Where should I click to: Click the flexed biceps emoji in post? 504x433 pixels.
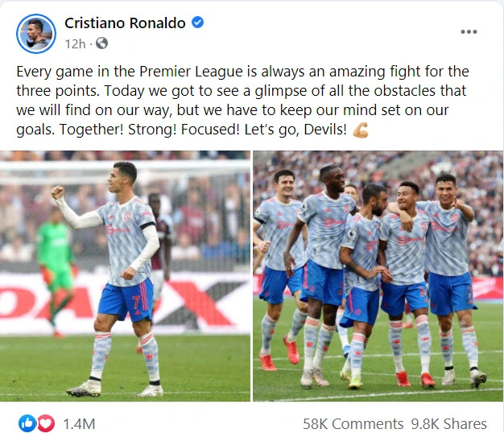361,130
